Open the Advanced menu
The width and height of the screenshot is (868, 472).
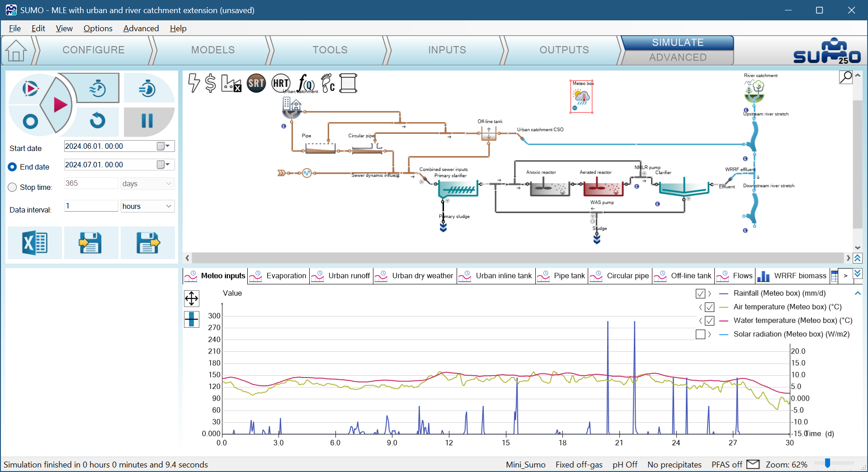(x=141, y=28)
